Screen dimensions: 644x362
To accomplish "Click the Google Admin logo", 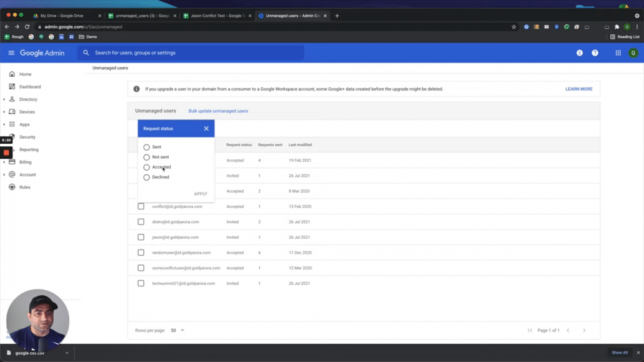I will tap(43, 53).
